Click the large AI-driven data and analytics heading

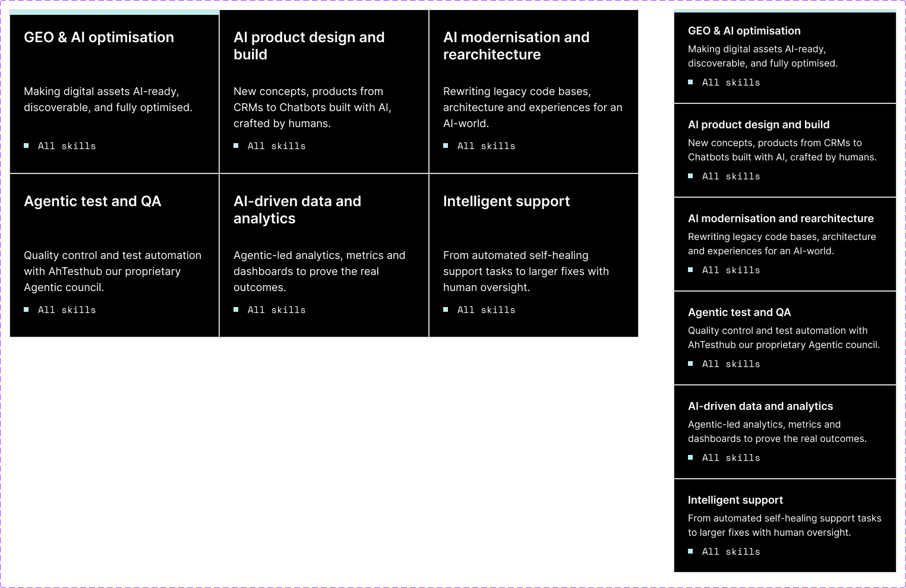(x=297, y=210)
